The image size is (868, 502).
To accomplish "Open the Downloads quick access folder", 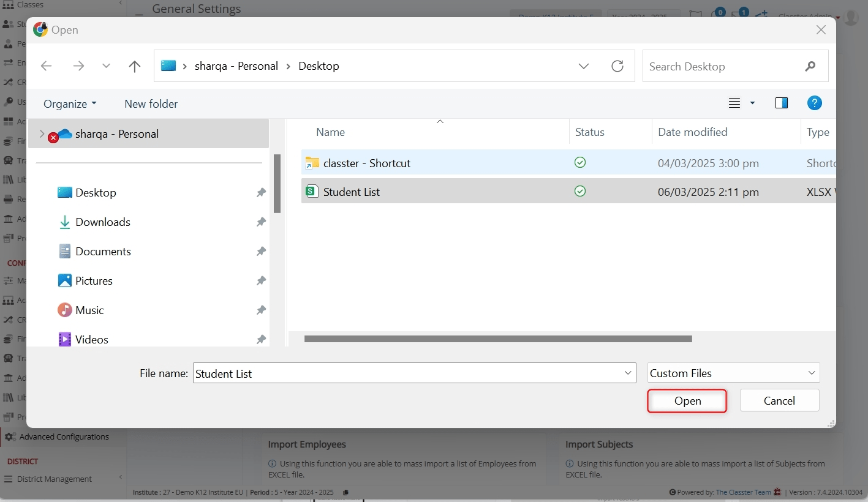I will 102,222.
